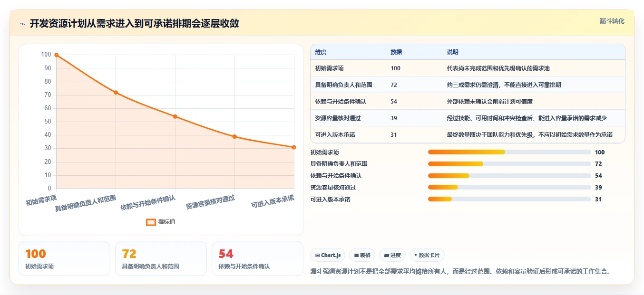644x295 pixels.
Task: Open the 72 具备明确负责人和范围 data card
Action: pos(161,258)
